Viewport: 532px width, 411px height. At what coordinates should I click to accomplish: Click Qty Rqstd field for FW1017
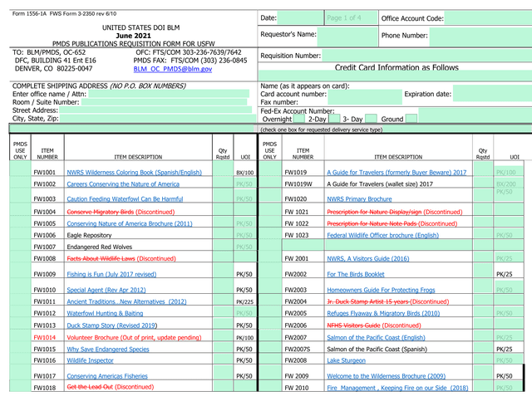click(223, 372)
